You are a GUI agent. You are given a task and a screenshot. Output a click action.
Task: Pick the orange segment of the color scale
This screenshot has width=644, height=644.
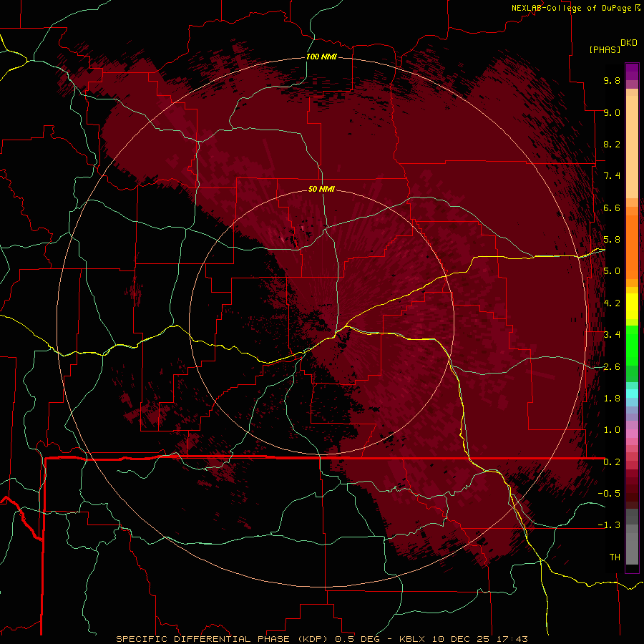pos(632,247)
